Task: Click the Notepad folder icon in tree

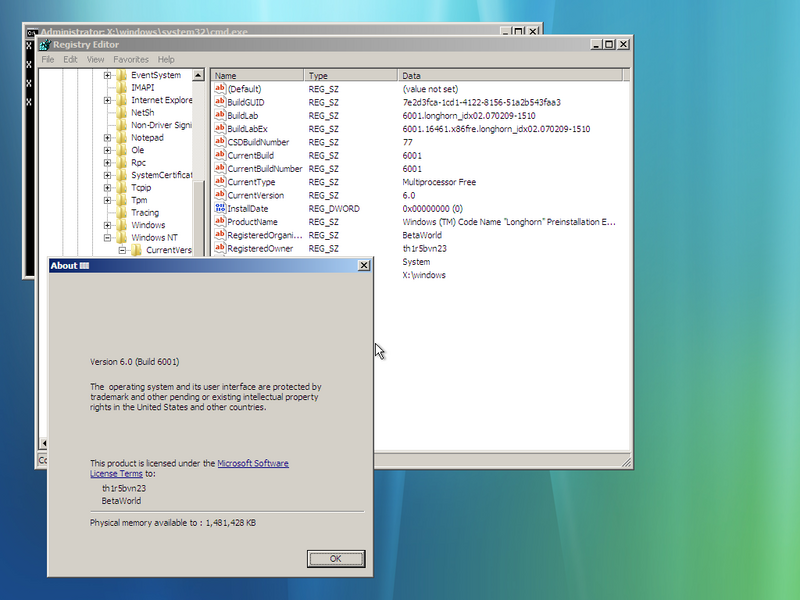Action: [x=121, y=137]
